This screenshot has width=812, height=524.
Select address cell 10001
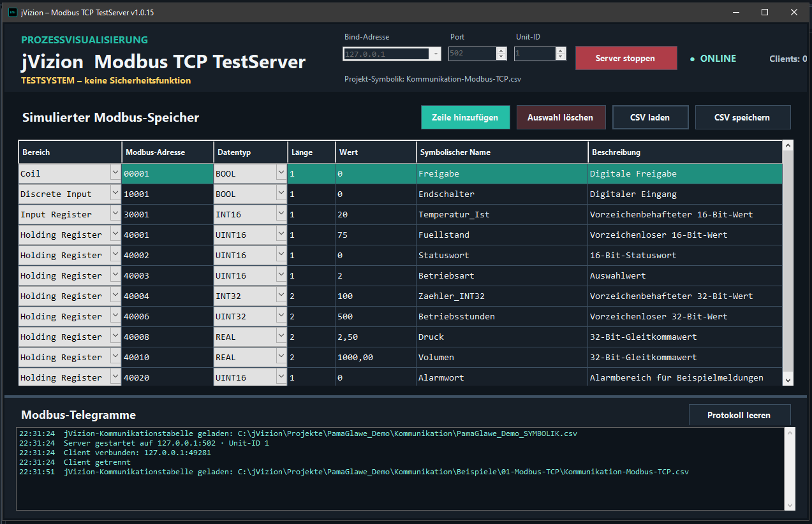[x=168, y=194]
